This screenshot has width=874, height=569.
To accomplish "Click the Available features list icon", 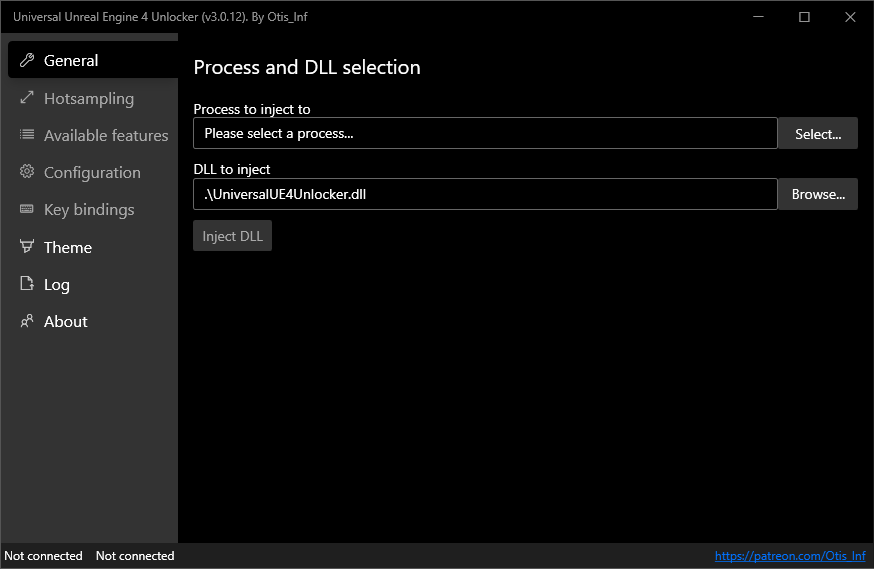I will click(x=27, y=135).
